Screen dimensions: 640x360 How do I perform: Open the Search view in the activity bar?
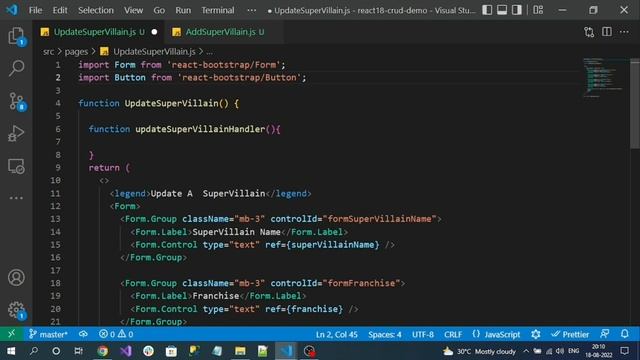tap(16, 68)
